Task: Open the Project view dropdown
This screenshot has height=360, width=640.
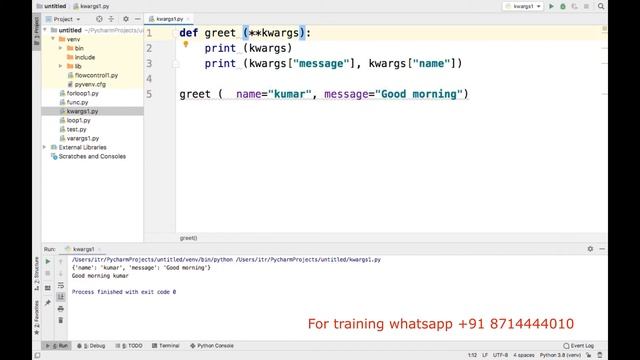Action: (63, 19)
